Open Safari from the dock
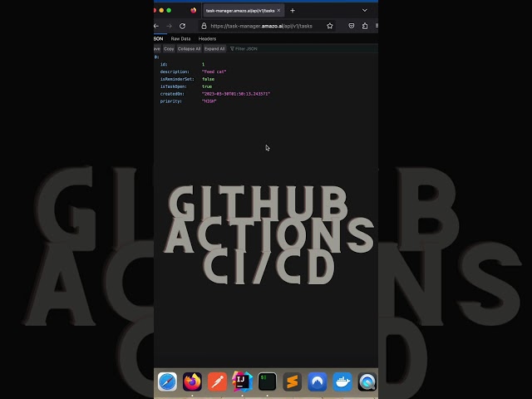The width and height of the screenshot is (532, 399). (167, 382)
